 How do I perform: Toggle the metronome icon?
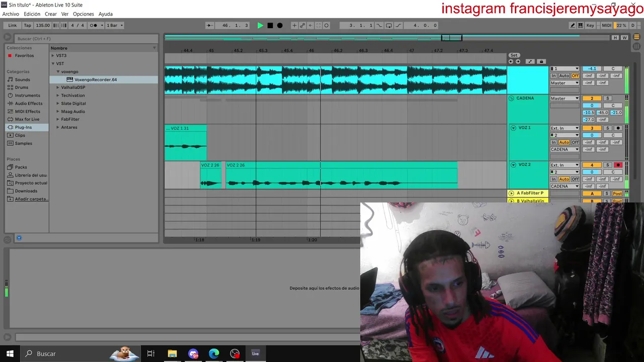[95, 25]
